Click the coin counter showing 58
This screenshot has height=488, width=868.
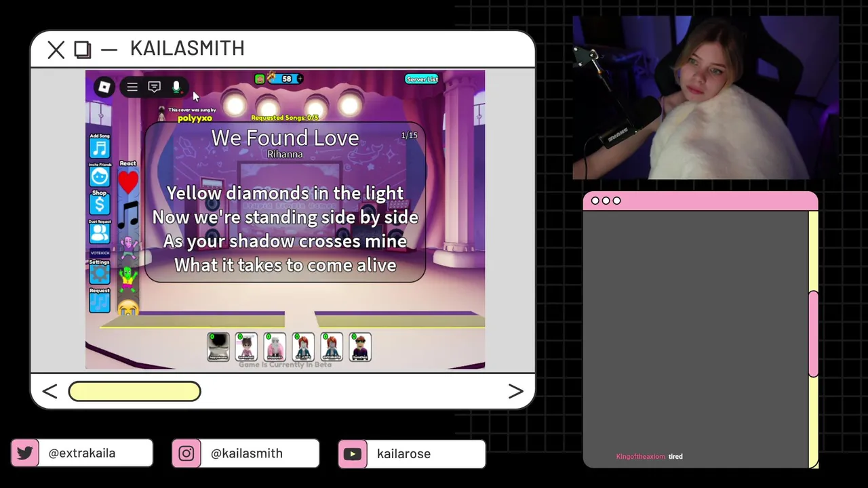point(286,79)
